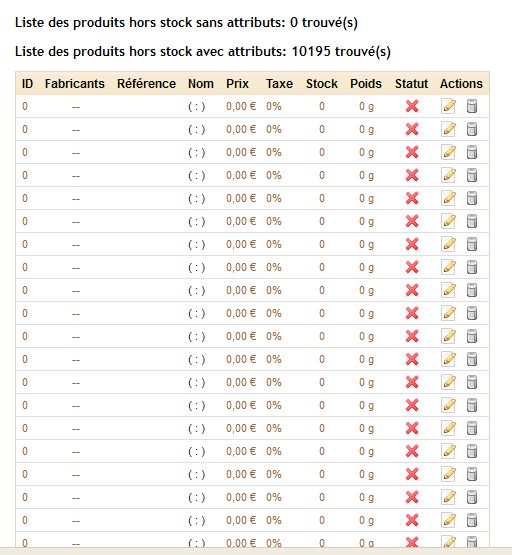Click the Taxe column header
Screen dimensions: 512x555
(280, 84)
